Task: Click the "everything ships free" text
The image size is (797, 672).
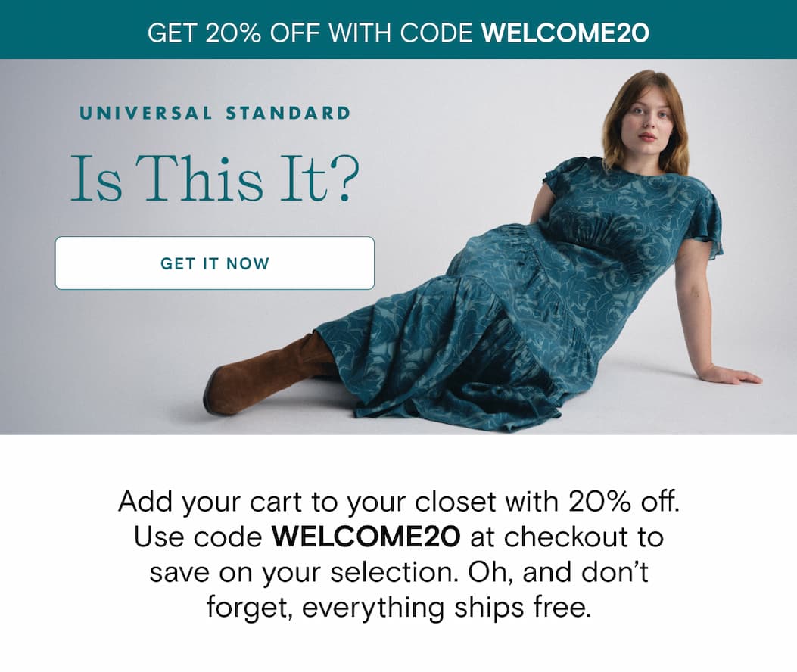Action: click(x=447, y=608)
